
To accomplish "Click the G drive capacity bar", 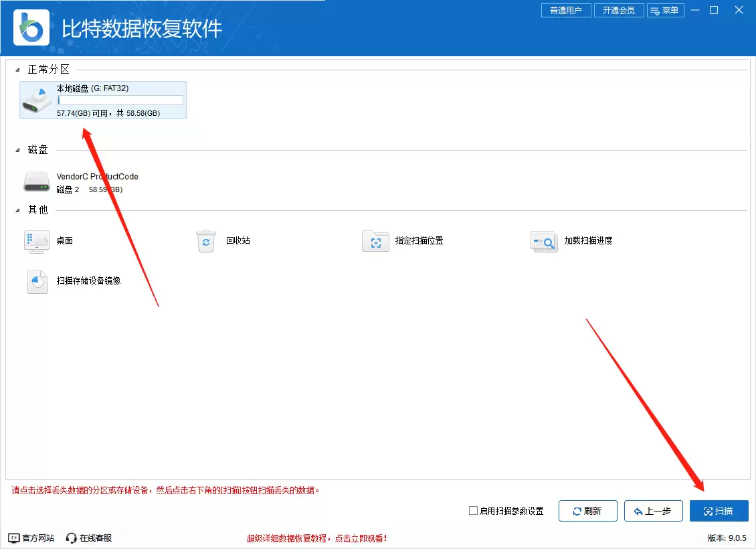I will [x=120, y=100].
